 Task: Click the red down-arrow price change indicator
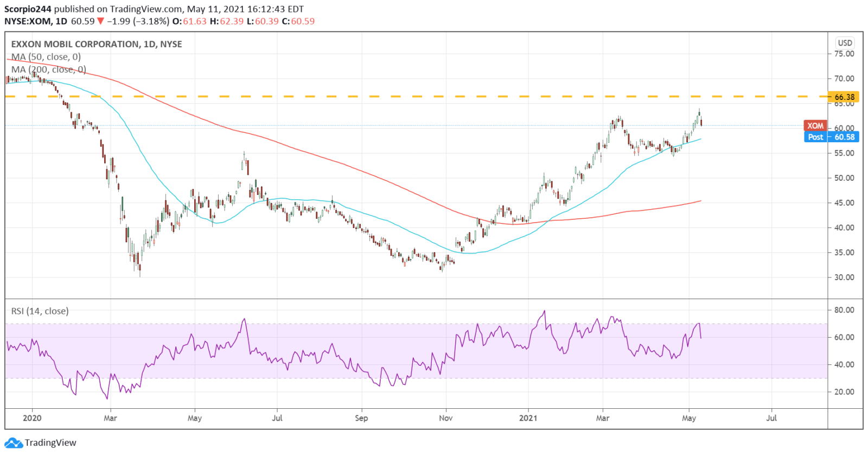tap(100, 21)
